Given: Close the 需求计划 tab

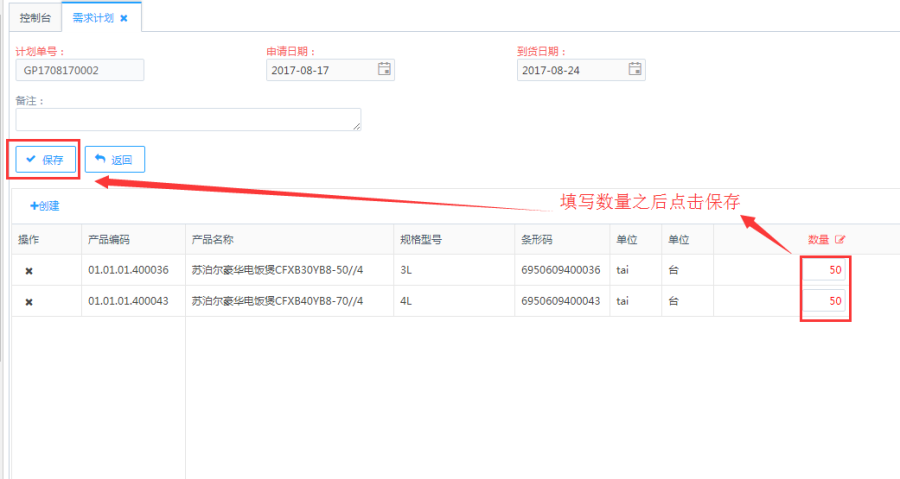Looking at the screenshot, I should tap(124, 18).
